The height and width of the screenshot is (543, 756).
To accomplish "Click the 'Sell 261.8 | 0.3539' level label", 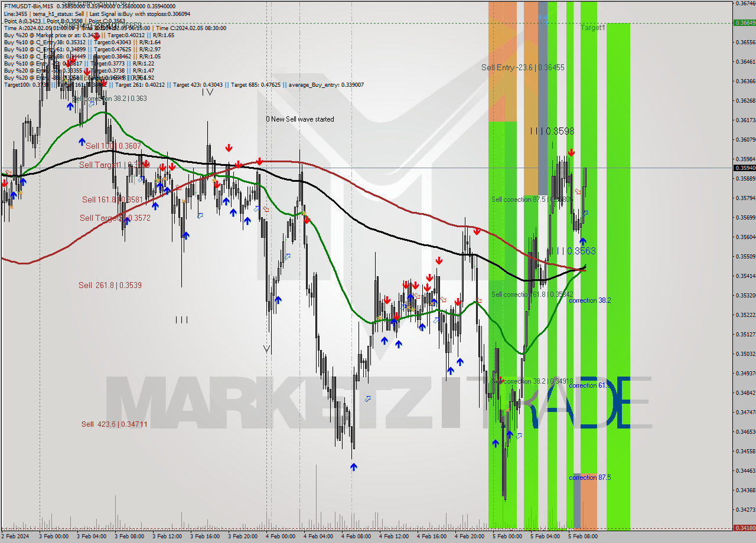I will [x=110, y=286].
